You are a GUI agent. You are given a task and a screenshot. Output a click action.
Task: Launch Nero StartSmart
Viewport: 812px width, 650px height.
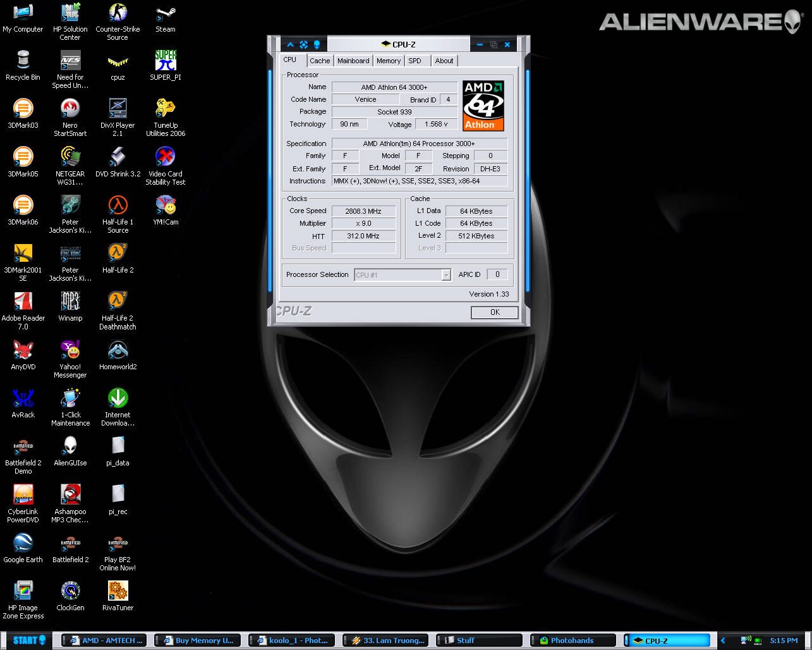click(x=70, y=118)
